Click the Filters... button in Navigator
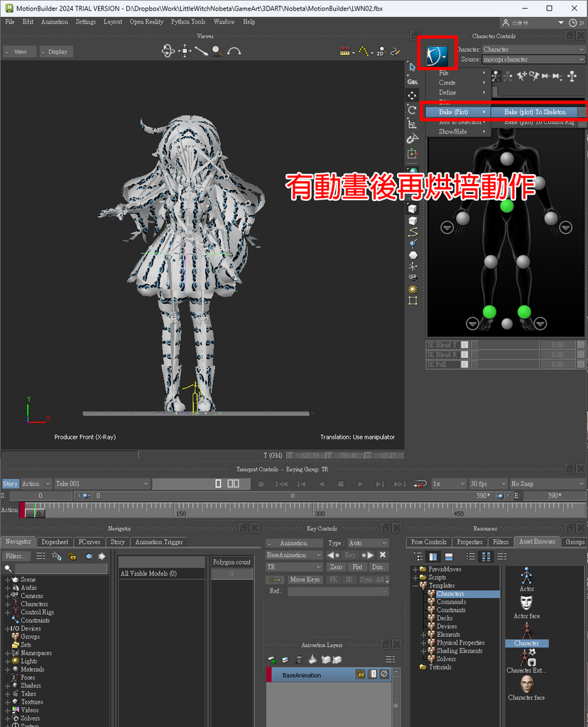This screenshot has height=727, width=588. 16,556
